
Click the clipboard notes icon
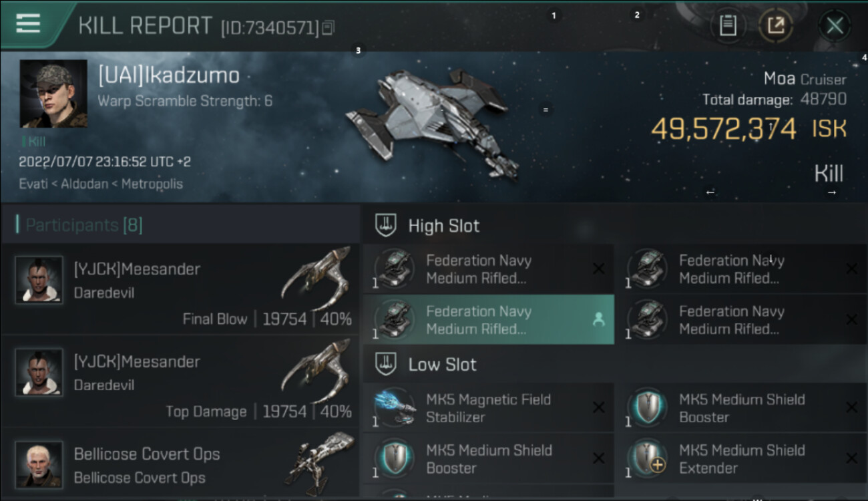pyautogui.click(x=728, y=26)
